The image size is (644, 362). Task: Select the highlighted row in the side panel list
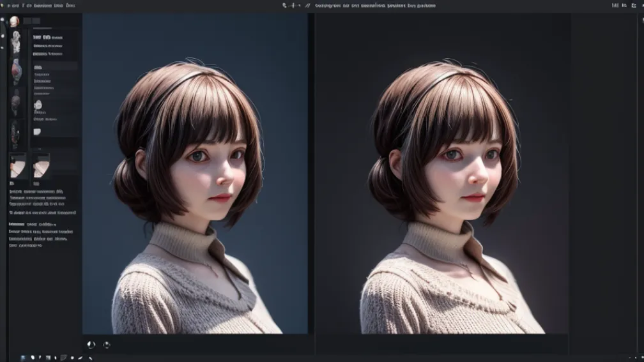(x=55, y=67)
